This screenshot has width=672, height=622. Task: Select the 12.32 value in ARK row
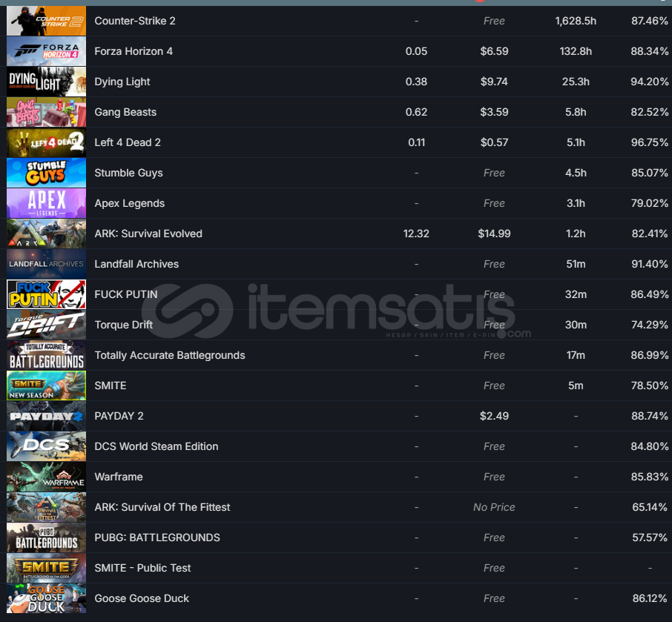tap(416, 234)
